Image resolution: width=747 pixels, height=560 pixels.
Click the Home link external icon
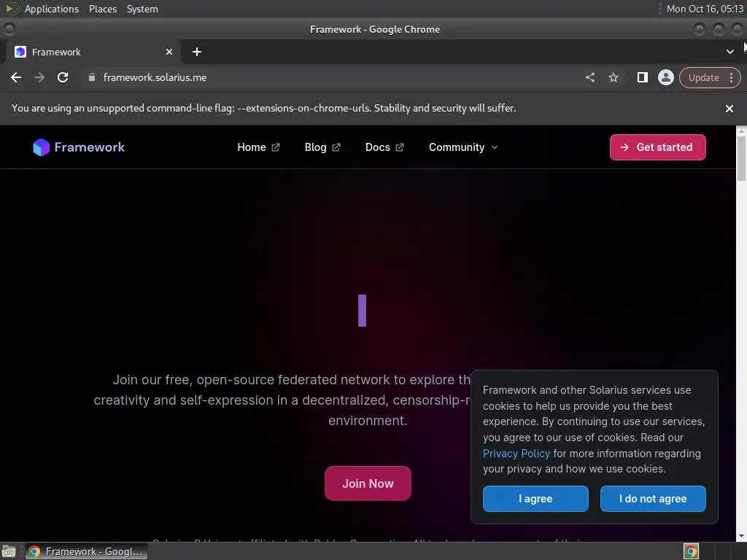tap(275, 147)
